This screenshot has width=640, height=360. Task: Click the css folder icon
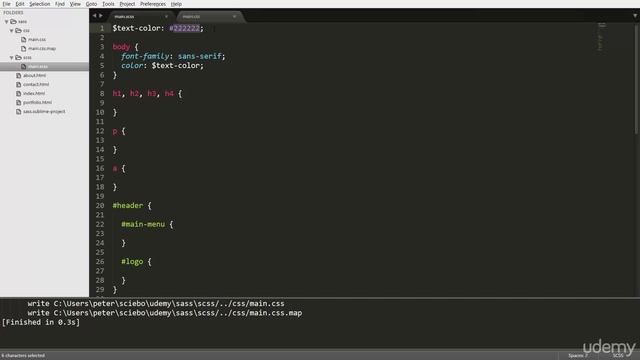coord(18,31)
